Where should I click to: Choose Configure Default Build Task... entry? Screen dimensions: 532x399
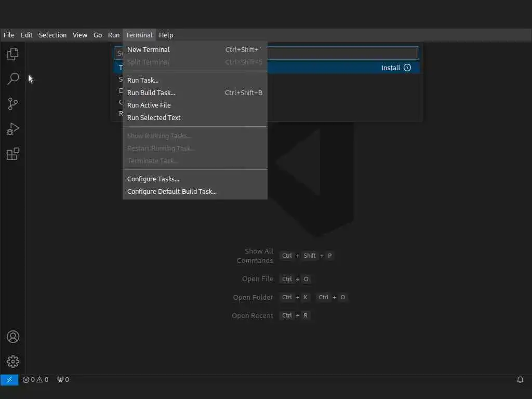click(x=195, y=192)
